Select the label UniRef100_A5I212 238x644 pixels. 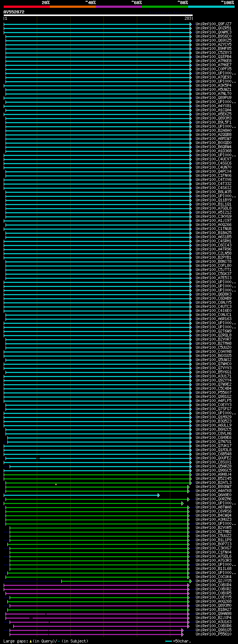coord(213,212)
